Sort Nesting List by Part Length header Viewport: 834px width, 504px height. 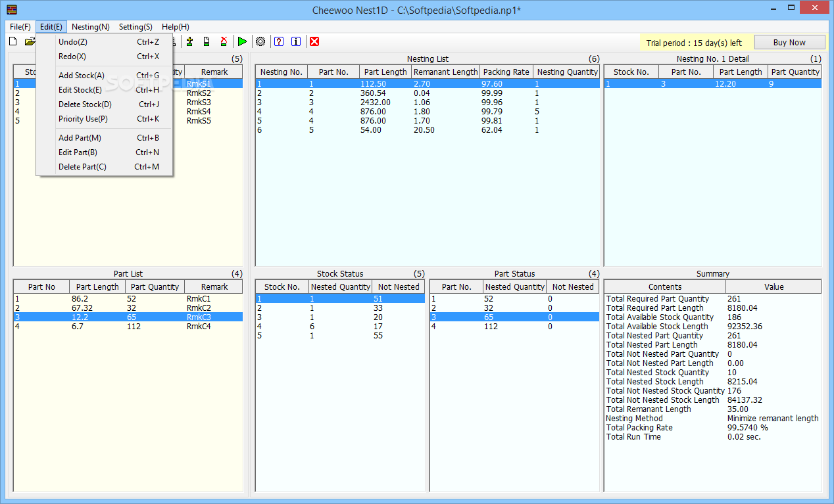(385, 72)
